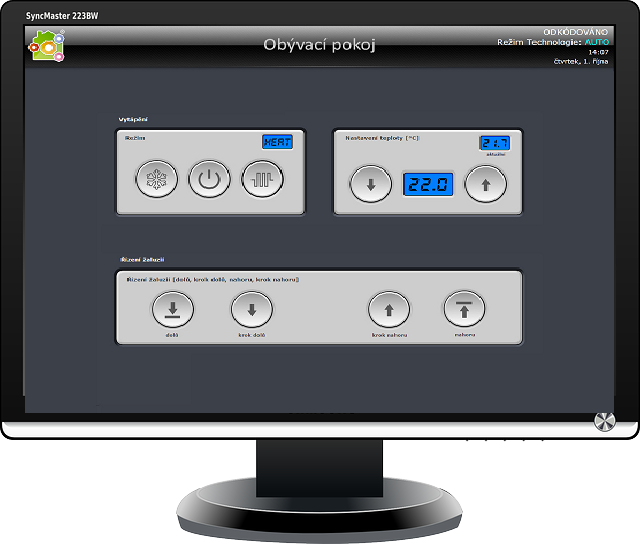Screen dimensions: 640x544
Task: Select the radiator heating mode button
Action: click(x=262, y=181)
